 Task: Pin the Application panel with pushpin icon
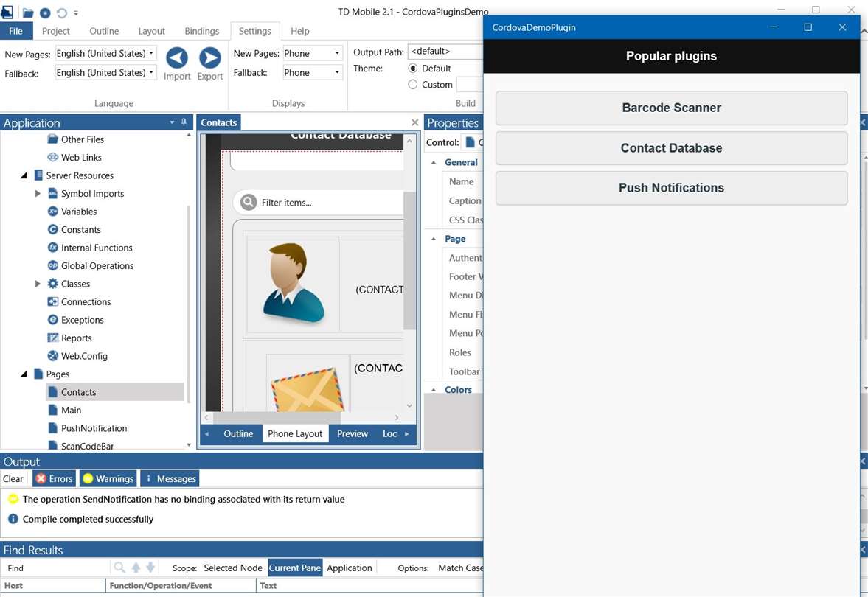tap(184, 122)
